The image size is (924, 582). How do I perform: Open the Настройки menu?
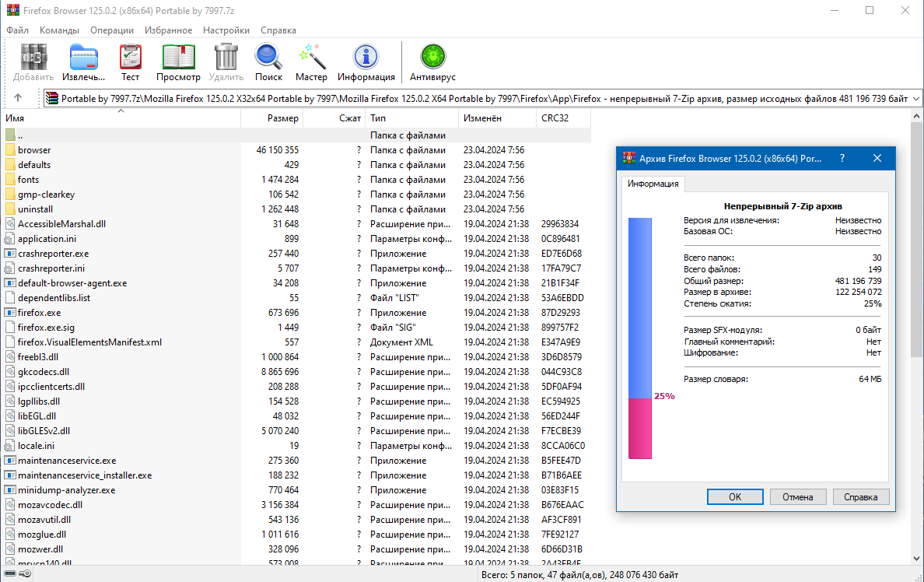click(x=226, y=30)
